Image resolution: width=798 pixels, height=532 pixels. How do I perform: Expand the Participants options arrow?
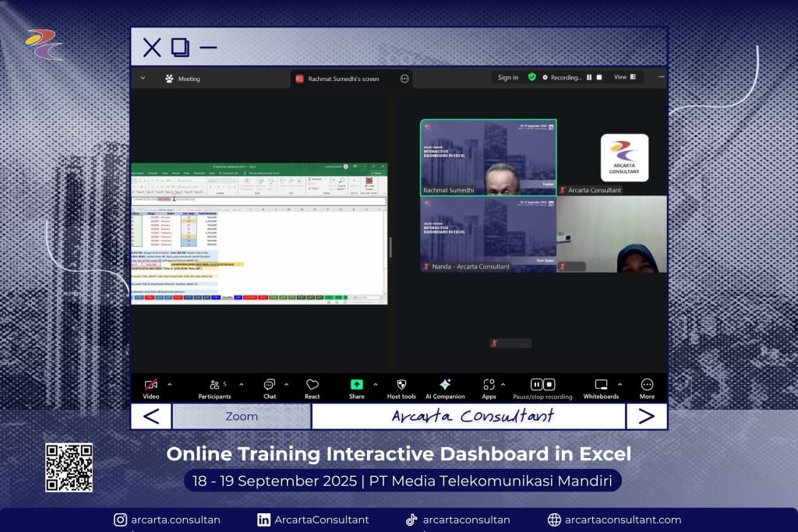pyautogui.click(x=241, y=384)
